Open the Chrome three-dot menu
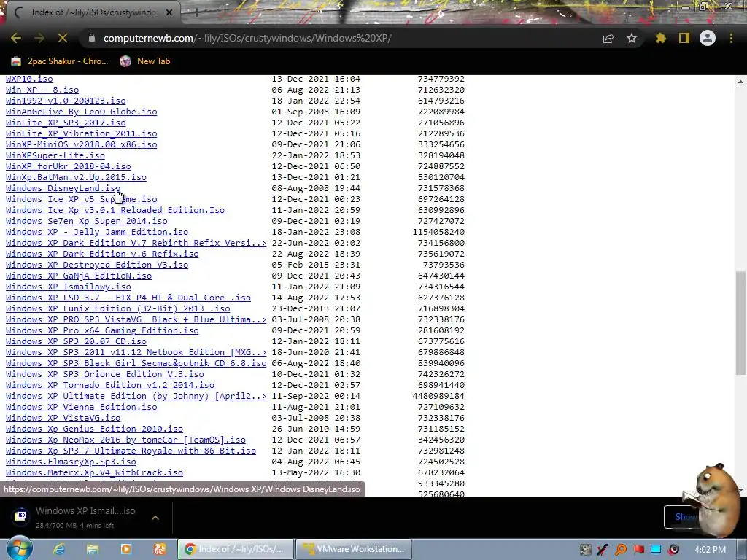 [x=731, y=38]
